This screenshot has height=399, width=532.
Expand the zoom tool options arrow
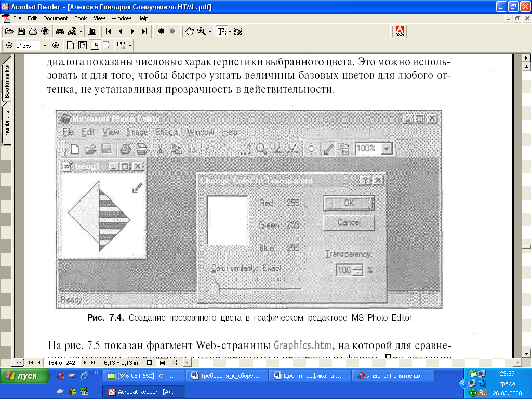click(210, 32)
